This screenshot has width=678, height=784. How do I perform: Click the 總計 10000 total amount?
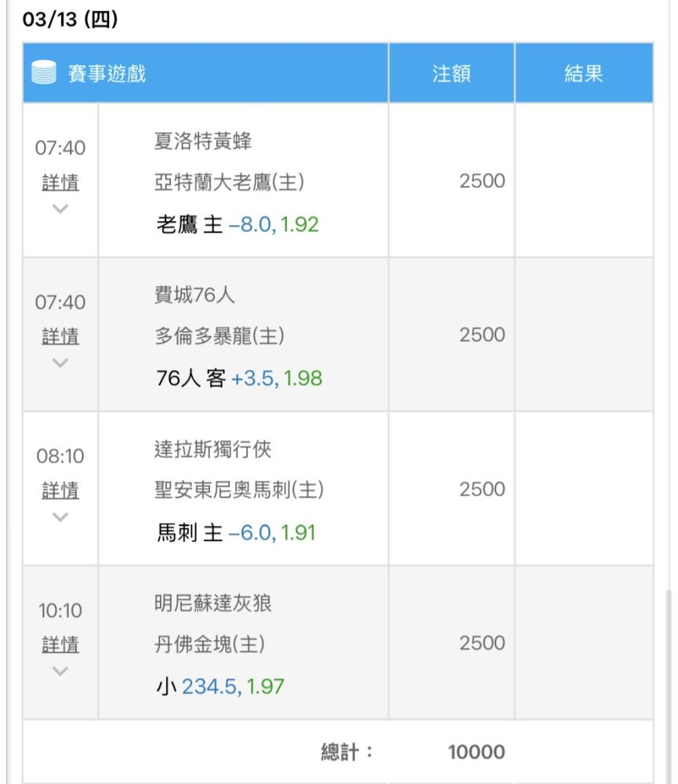[476, 752]
